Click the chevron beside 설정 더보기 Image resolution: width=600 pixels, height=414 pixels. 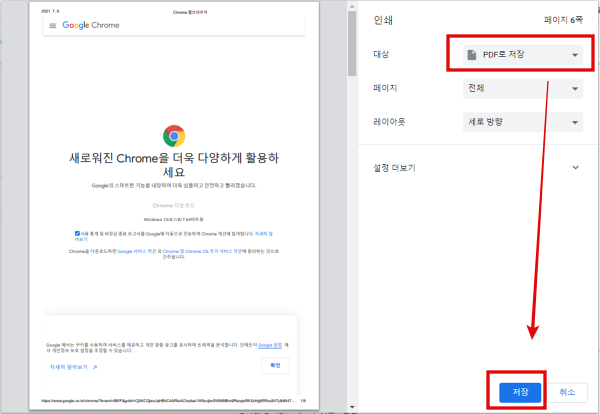[576, 168]
